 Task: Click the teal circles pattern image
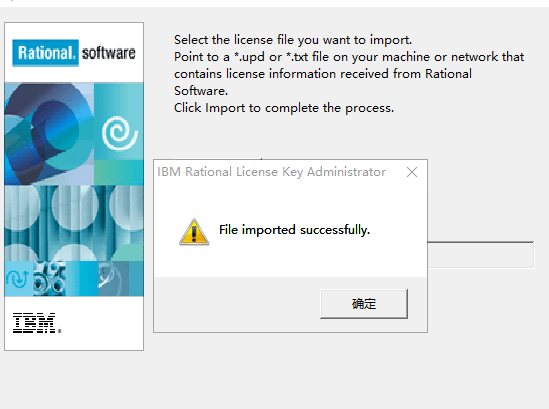[x=74, y=223]
